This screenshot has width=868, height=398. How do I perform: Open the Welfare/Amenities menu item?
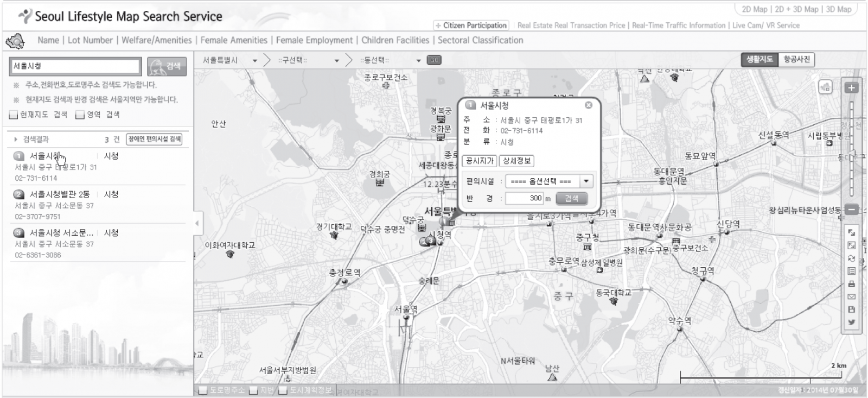click(x=156, y=40)
